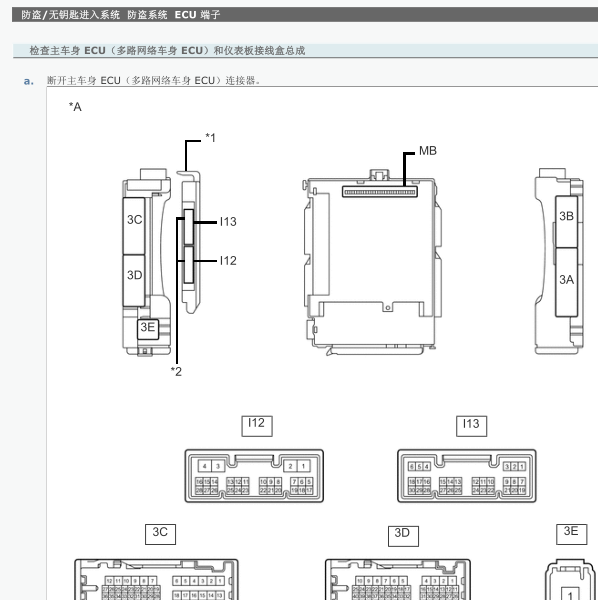The width and height of the screenshot is (598, 600).
Task: Click the 3B block on the right-side view
Action: coord(566,222)
